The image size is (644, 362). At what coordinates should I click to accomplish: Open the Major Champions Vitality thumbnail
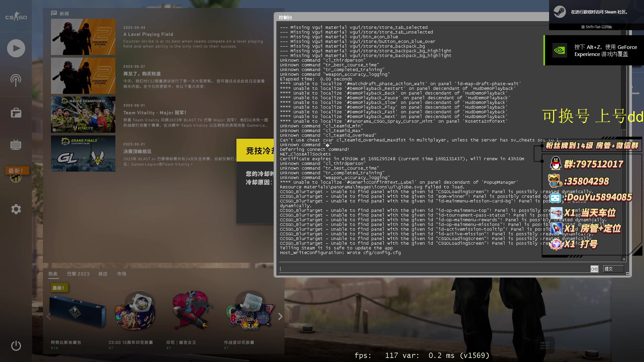coord(83,115)
